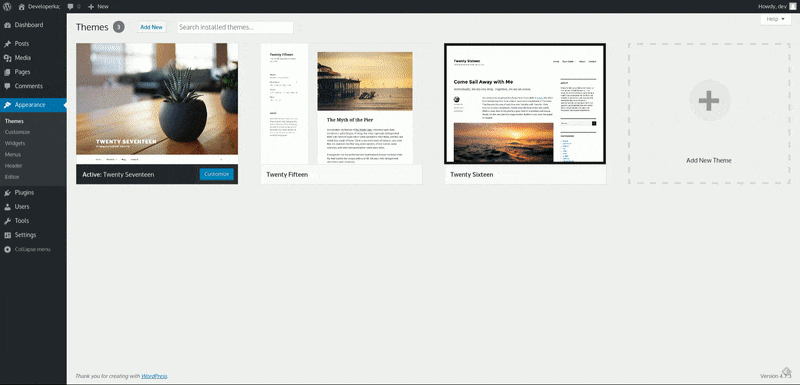Open Plugins plug icon menu
Viewport: 800px width, 385px height.
7,193
